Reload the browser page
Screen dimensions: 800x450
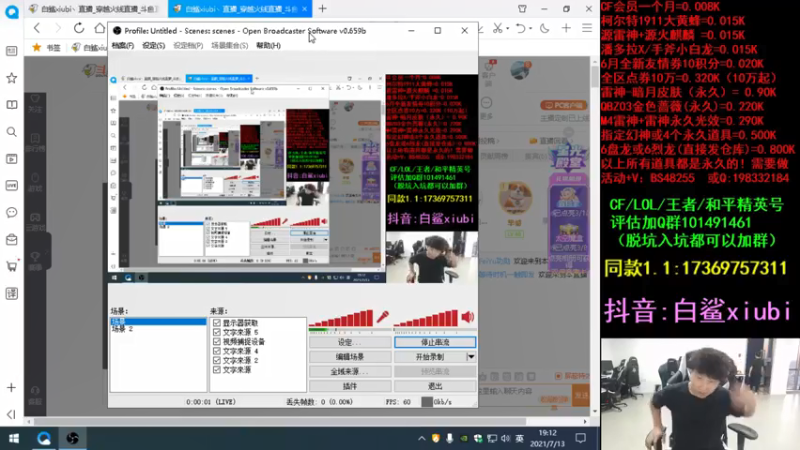click(x=79, y=28)
